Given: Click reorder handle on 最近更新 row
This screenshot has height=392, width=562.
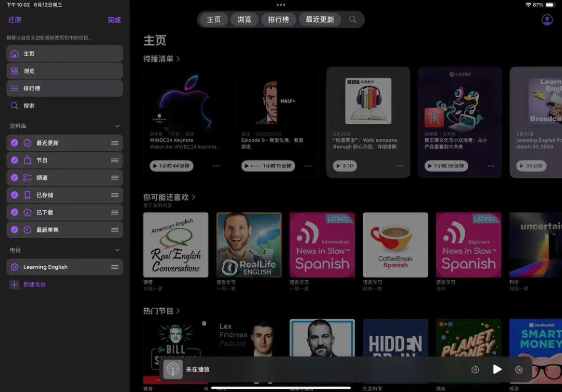Looking at the screenshot, I should (114, 143).
